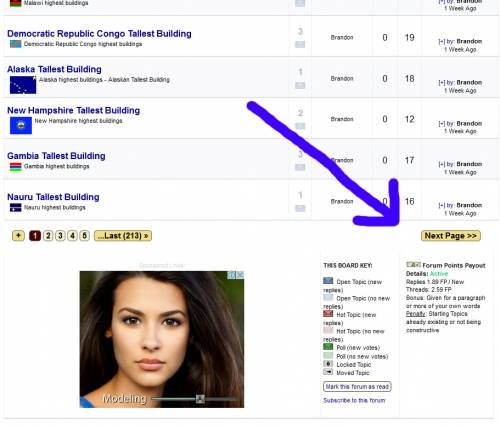Select page 2 in pagination
Screen dimensions: 500x426
point(48,236)
